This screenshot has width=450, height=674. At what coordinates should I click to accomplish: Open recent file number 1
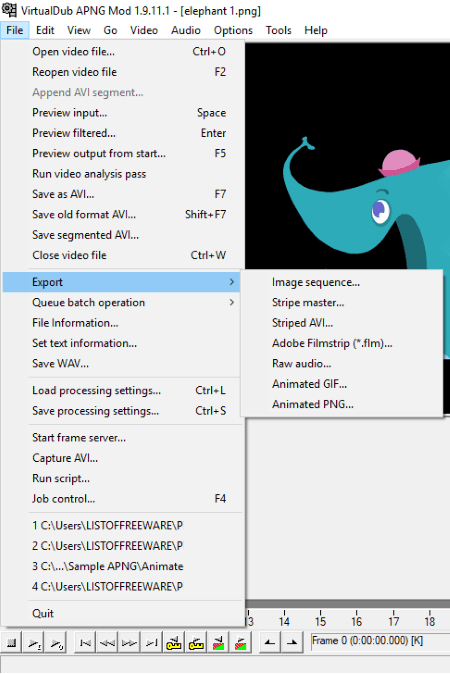[x=123, y=525]
